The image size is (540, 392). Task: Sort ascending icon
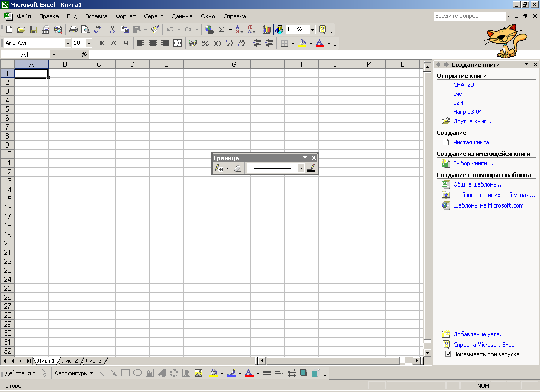(x=239, y=30)
